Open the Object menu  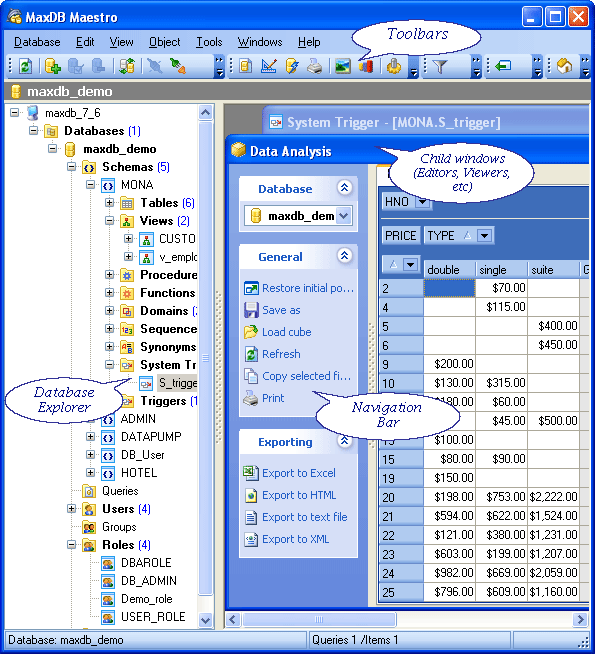pyautogui.click(x=165, y=42)
